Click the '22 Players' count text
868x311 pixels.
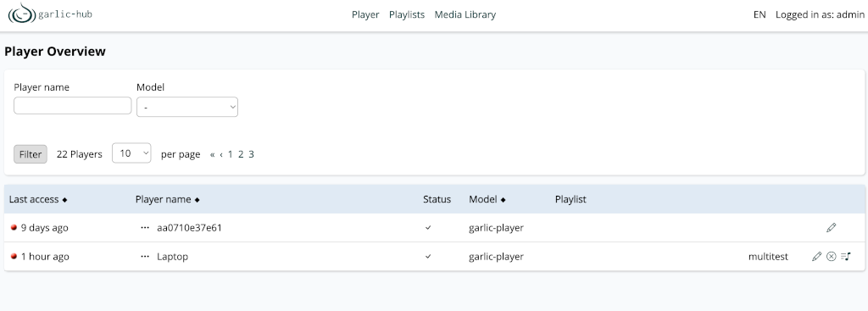(79, 154)
